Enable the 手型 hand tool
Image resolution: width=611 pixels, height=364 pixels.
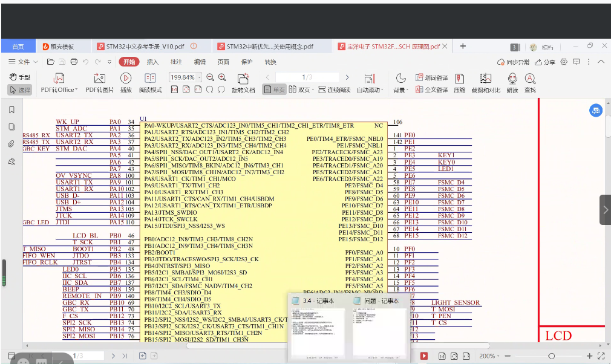[19, 77]
